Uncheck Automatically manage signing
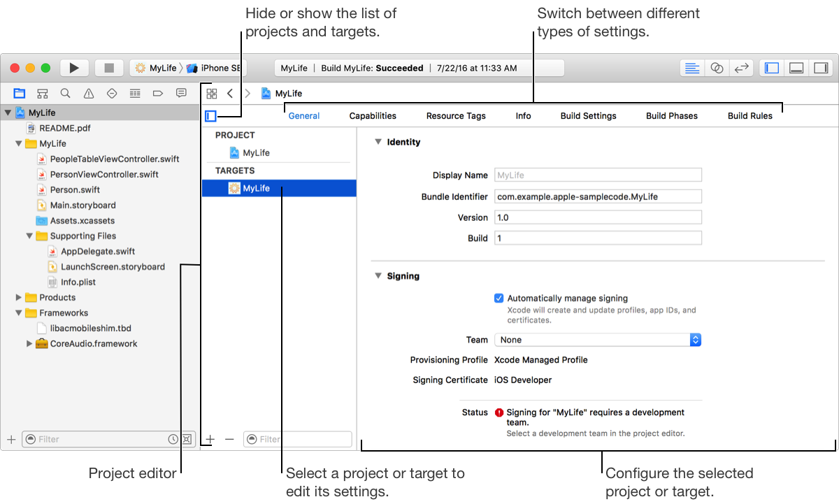The height and width of the screenshot is (504, 839). [x=499, y=298]
